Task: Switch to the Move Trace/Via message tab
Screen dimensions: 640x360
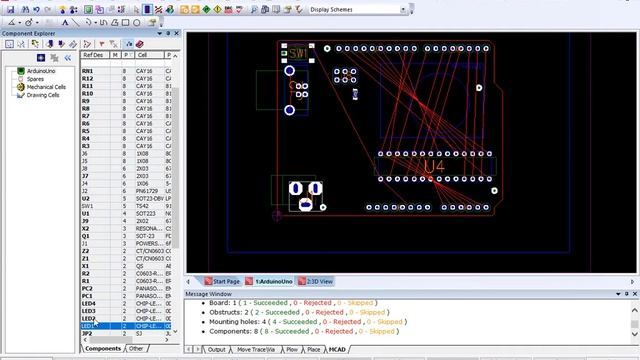Action: pos(256,349)
